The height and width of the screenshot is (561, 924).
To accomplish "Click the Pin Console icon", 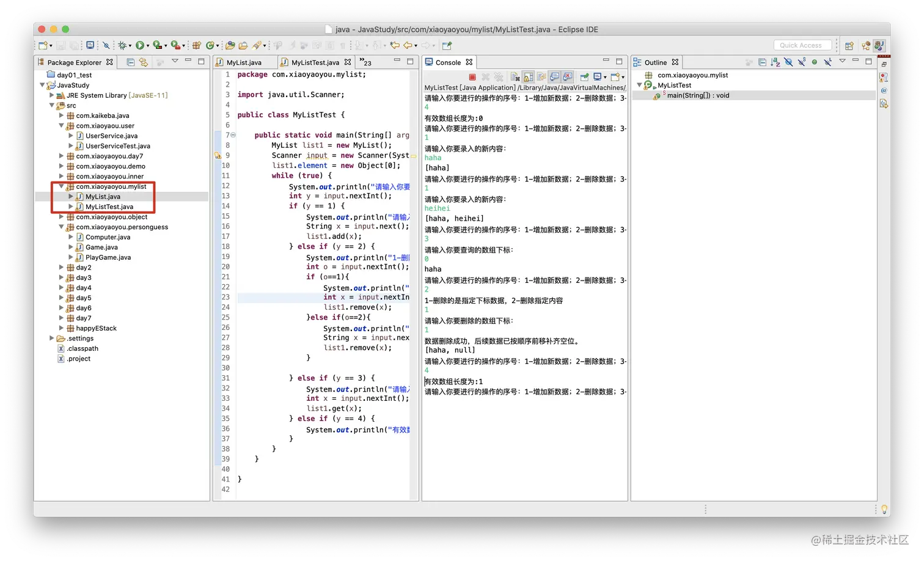I will pyautogui.click(x=584, y=77).
